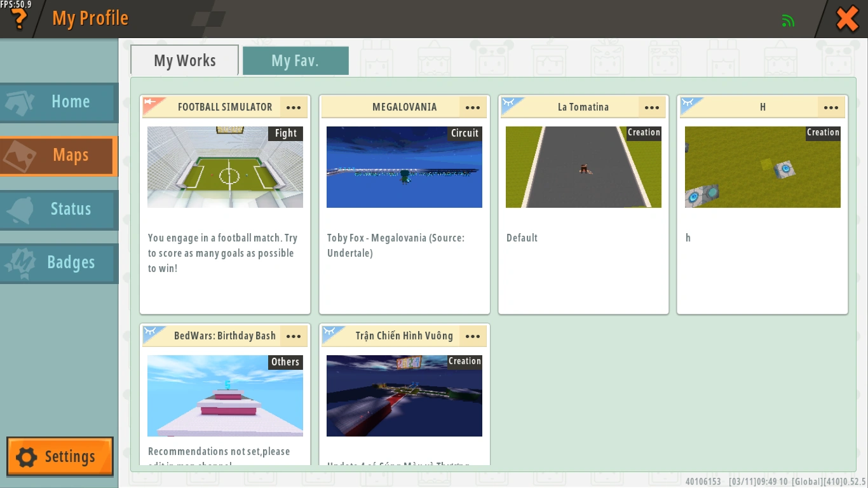868x488 pixels.
Task: Open the FOOTBALL SIMULATOR map thumbnail
Action: point(225,167)
